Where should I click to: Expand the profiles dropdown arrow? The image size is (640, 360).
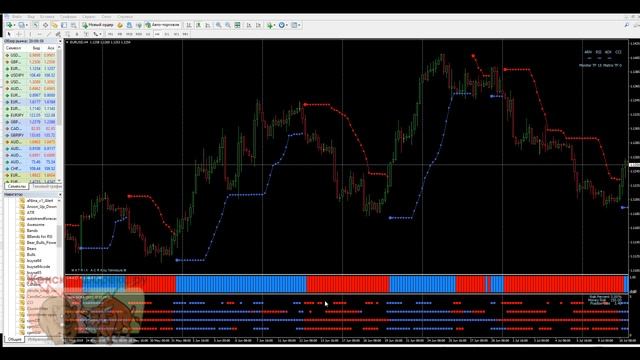(x=27, y=25)
